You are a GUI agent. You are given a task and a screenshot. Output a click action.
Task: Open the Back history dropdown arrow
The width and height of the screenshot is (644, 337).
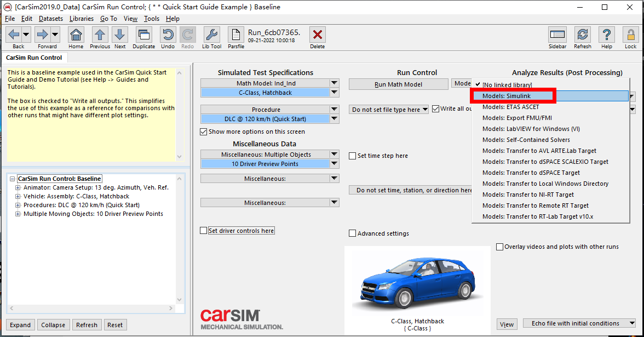click(26, 35)
